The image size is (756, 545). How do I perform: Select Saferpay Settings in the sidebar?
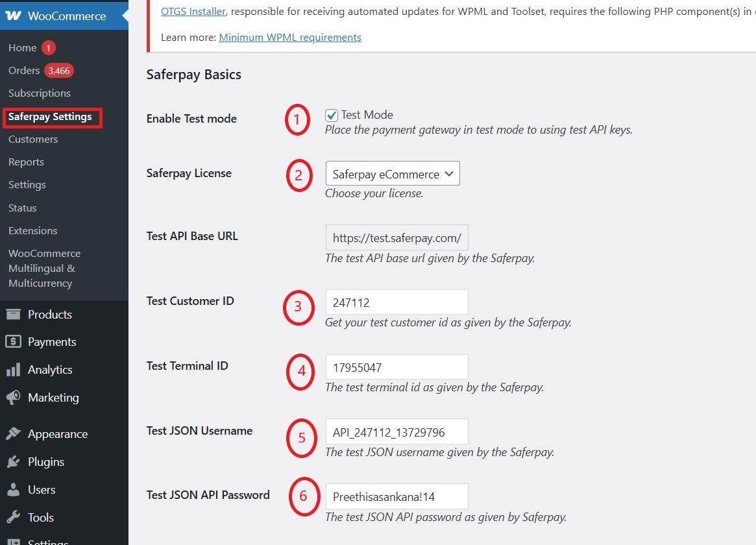point(50,117)
